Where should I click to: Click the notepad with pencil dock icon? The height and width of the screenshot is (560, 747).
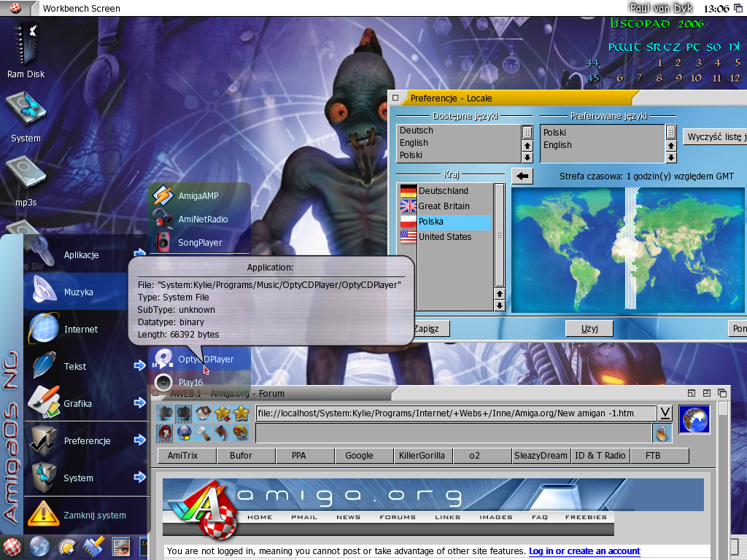(94, 547)
